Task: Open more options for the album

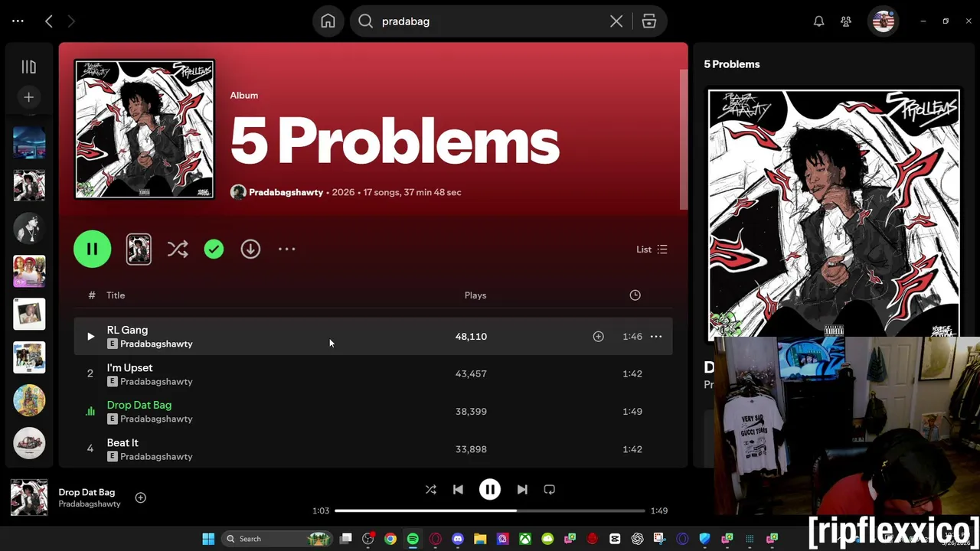Action: coord(286,249)
